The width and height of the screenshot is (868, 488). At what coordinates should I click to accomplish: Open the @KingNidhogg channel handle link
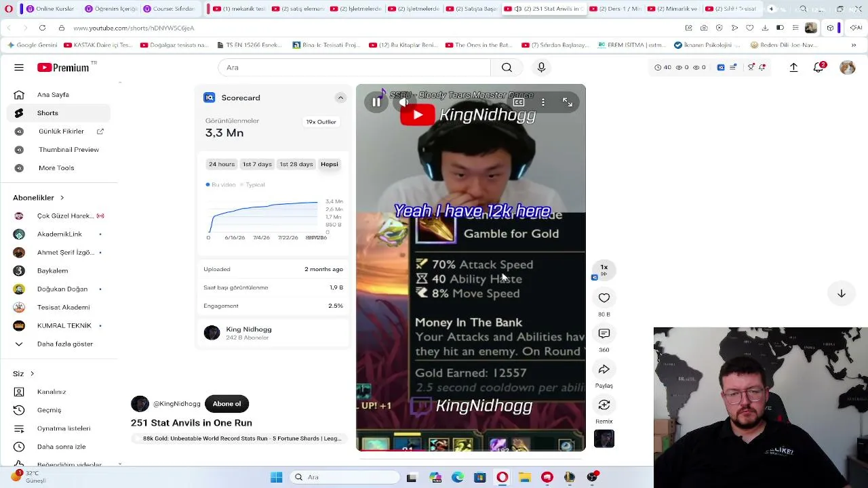177,404
